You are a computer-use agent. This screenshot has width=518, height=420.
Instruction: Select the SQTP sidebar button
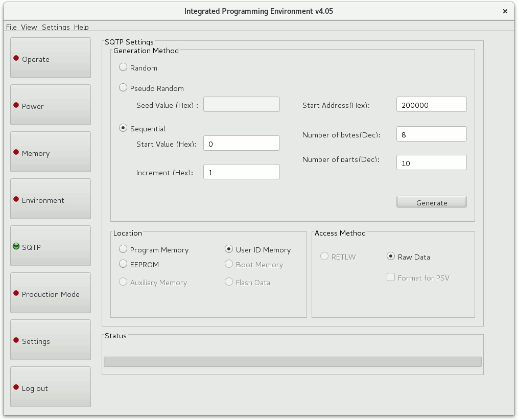(51, 246)
